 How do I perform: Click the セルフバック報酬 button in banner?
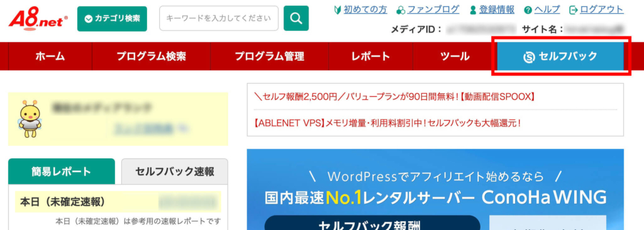(372, 222)
